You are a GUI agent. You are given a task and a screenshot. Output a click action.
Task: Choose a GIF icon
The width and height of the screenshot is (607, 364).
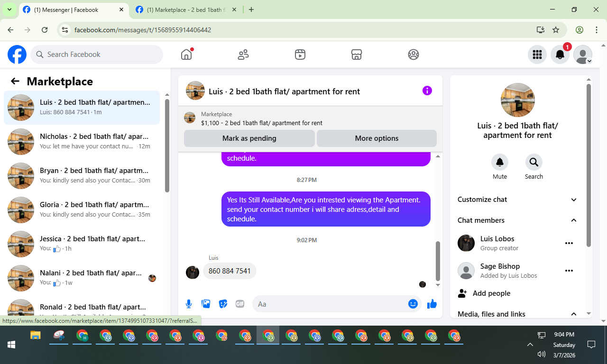240,304
